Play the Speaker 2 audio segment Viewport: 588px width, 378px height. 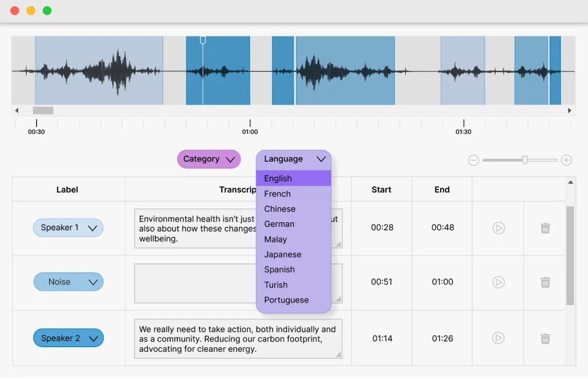tap(498, 338)
